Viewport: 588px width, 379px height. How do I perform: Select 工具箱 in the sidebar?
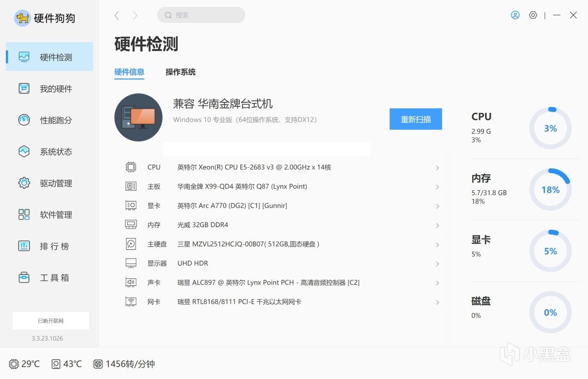click(50, 278)
